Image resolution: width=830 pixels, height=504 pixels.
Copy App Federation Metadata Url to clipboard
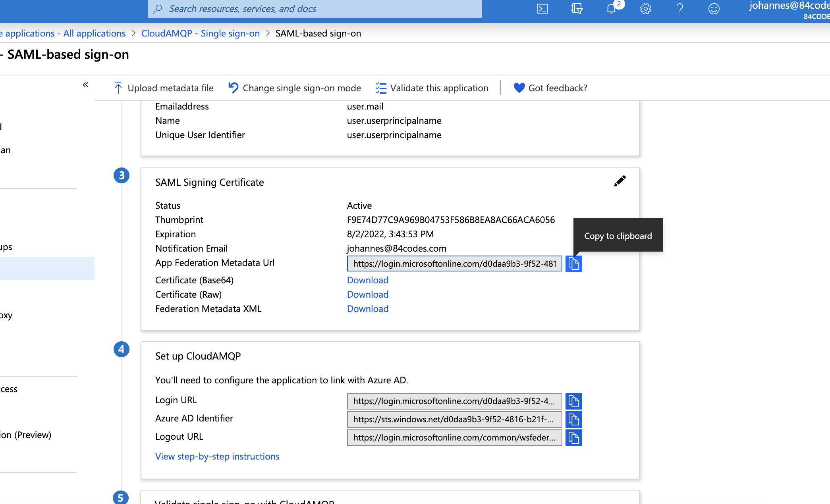pos(574,264)
